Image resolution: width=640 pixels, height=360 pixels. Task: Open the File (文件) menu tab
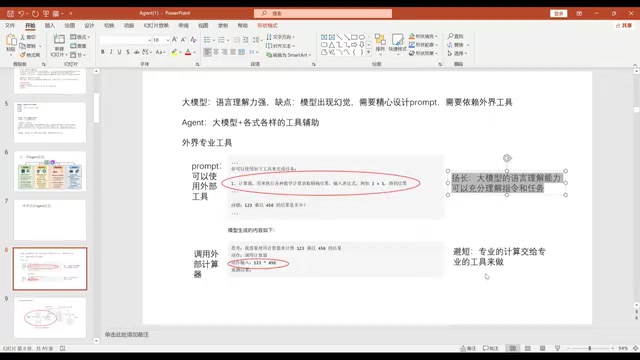point(10,25)
